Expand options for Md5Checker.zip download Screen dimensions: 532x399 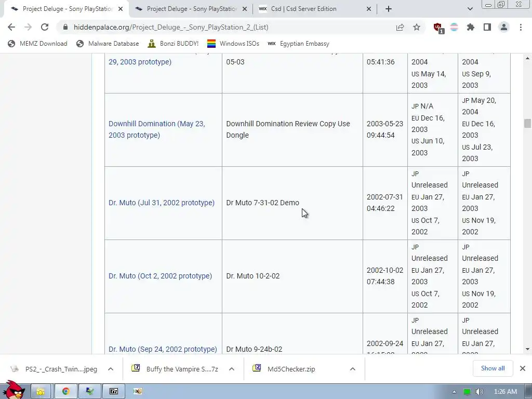tap(353, 369)
